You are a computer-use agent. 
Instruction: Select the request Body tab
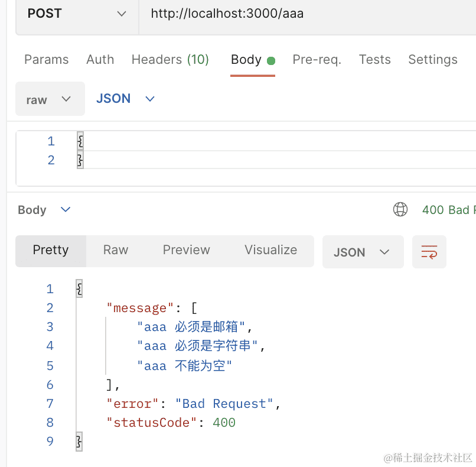pos(246,60)
